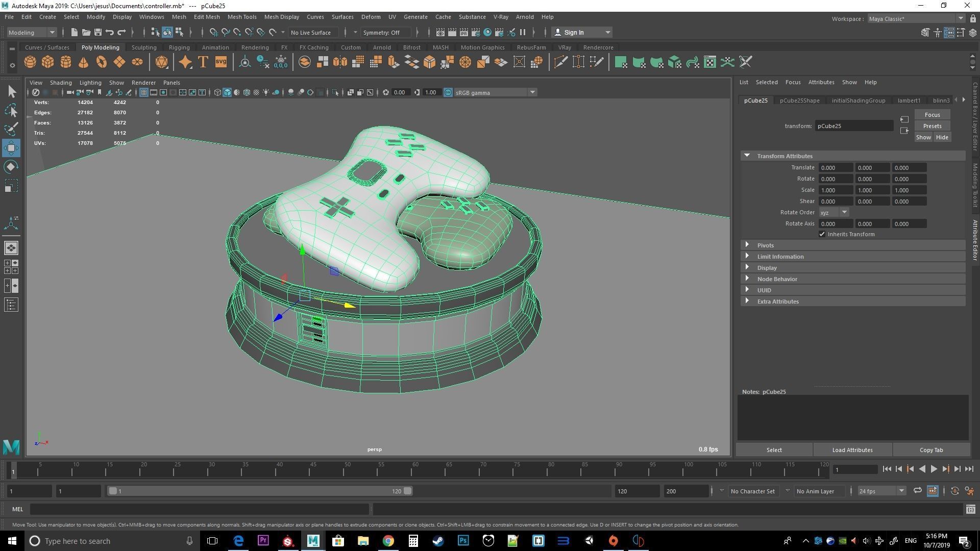The height and width of the screenshot is (551, 980).
Task: Enable snap to grid in the status line
Action: click(x=213, y=32)
